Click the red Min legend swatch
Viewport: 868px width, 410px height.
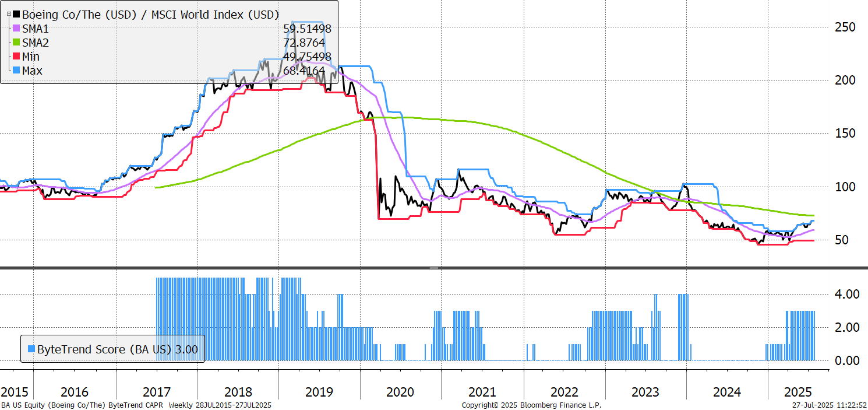(x=16, y=57)
